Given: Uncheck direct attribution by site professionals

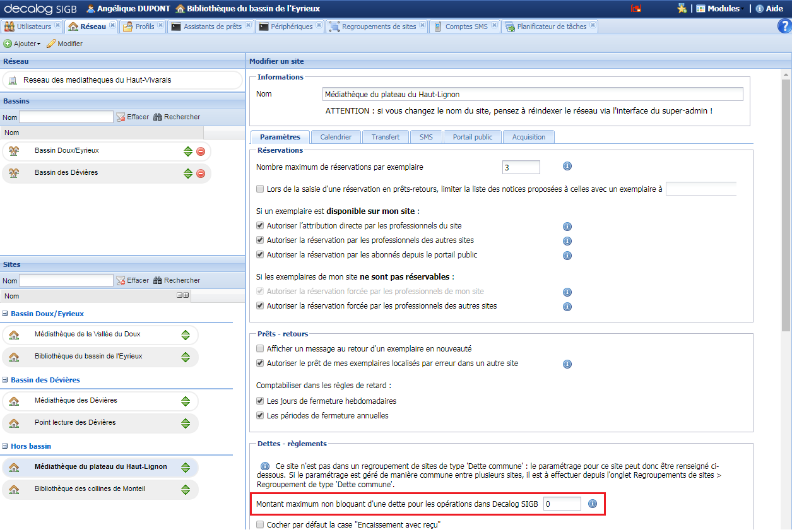Looking at the screenshot, I should 260,226.
